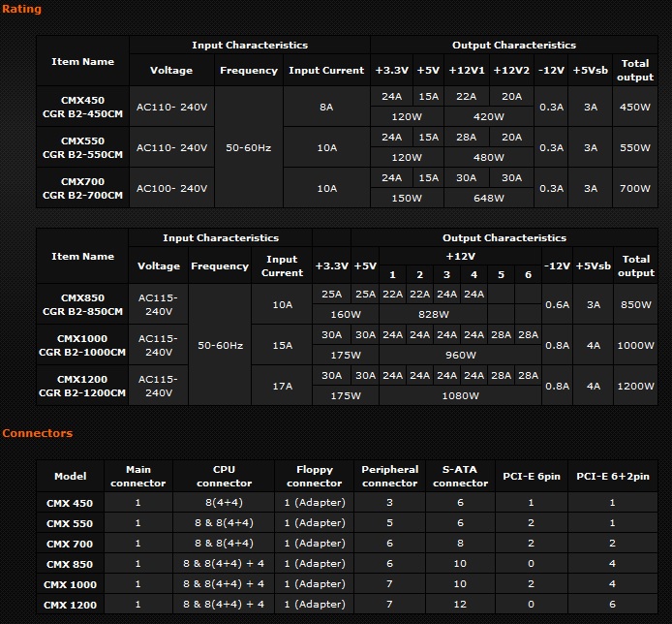Click the 160W combined output cell

pos(346,314)
